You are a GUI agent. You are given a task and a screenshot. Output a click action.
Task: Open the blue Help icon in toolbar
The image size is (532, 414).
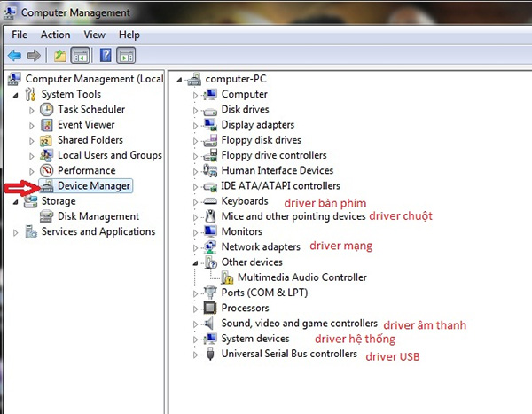click(x=106, y=56)
